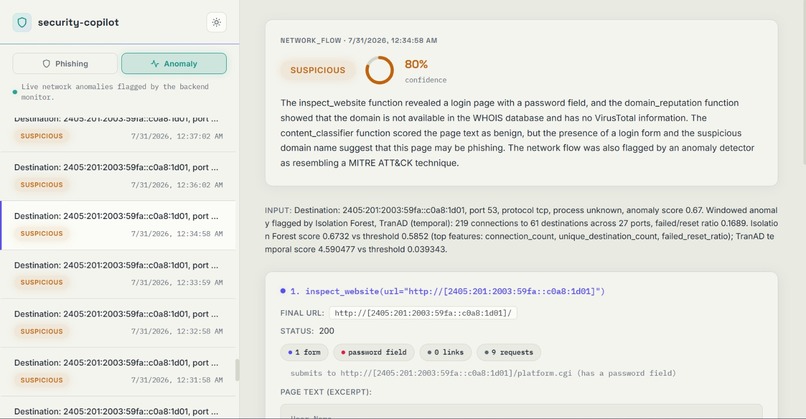806x419 pixels.
Task: Click the SUSPICIOUS tag on 12:31:58 AM entry
Action: tap(42, 380)
